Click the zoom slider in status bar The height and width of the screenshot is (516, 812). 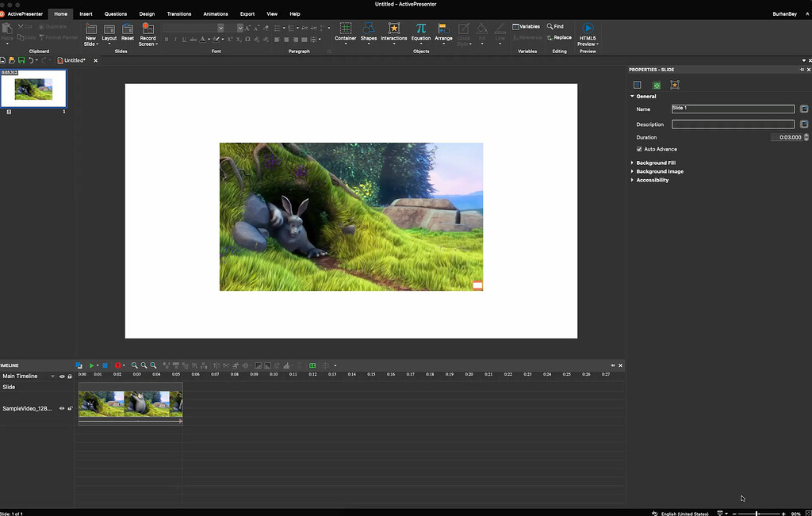pyautogui.click(x=757, y=514)
